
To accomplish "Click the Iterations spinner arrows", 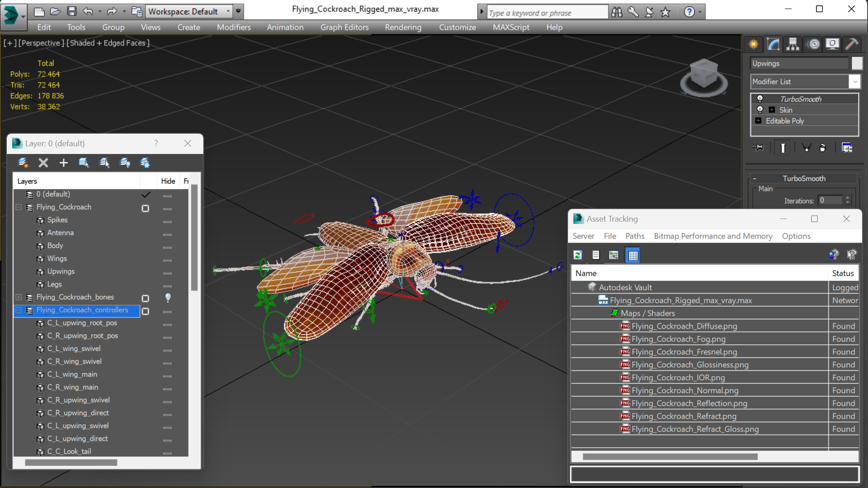I will click(x=848, y=200).
